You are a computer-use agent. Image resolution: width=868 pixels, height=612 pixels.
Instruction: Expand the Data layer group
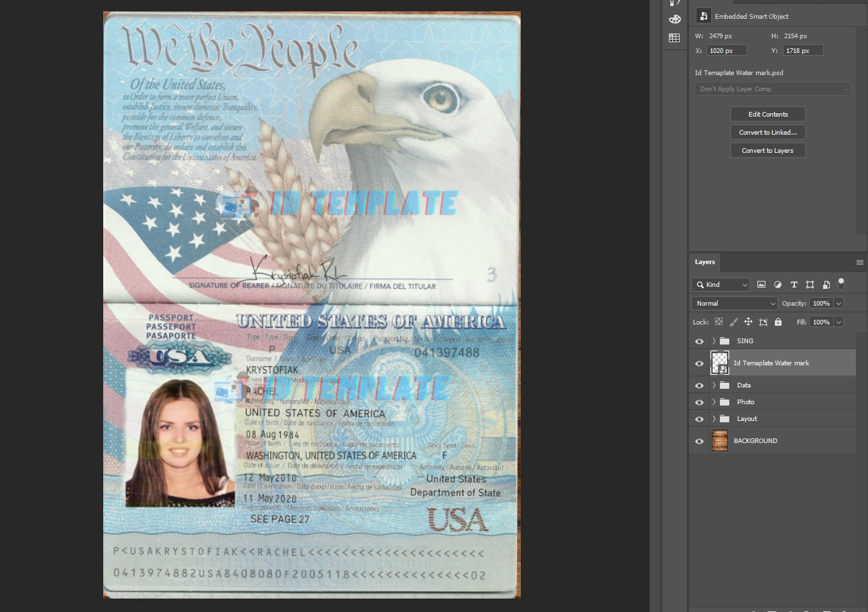pyautogui.click(x=714, y=385)
